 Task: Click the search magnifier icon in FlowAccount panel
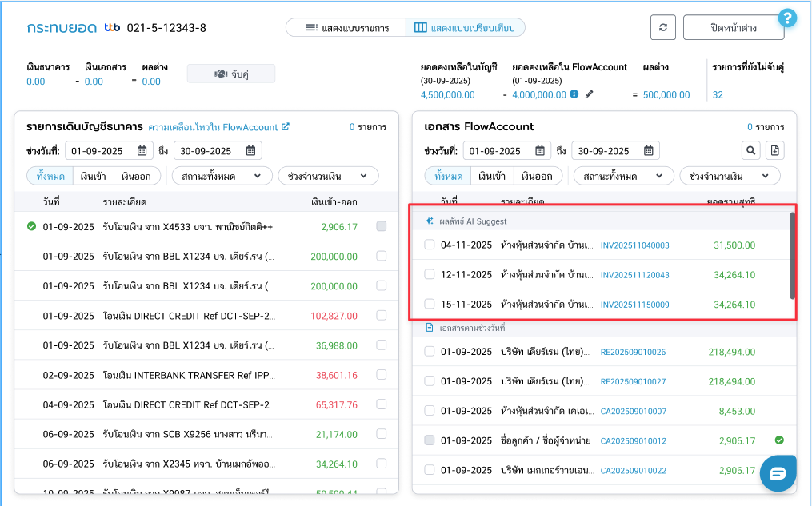pyautogui.click(x=750, y=150)
